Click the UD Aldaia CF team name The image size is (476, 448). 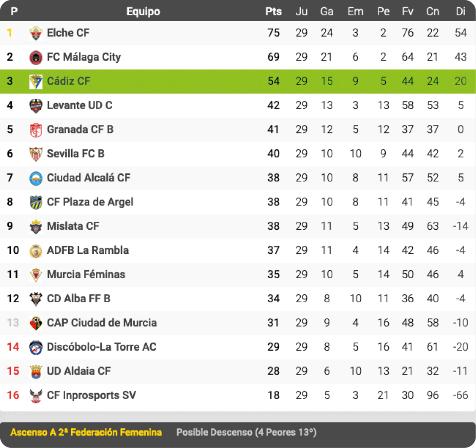pos(79,371)
